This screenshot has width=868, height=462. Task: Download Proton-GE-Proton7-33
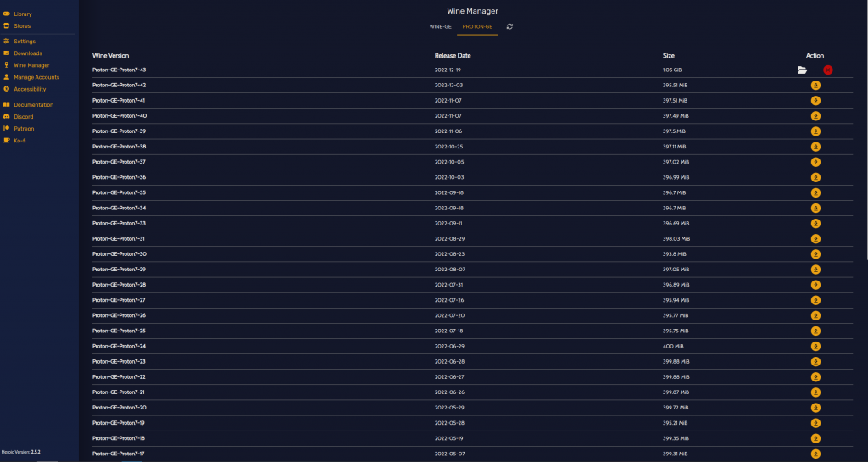coord(815,224)
